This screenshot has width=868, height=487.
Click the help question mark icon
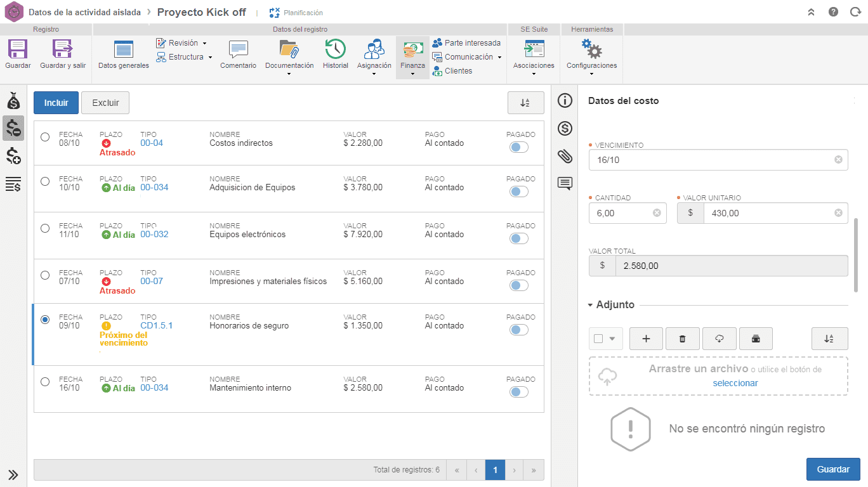click(x=833, y=12)
